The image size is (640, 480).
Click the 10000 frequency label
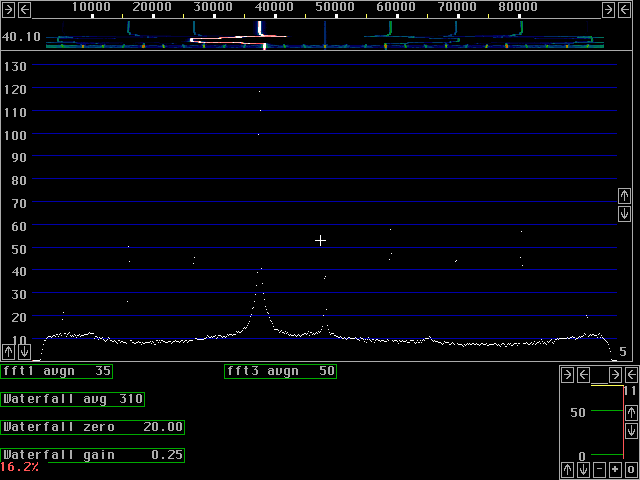pyautogui.click(x=91, y=7)
